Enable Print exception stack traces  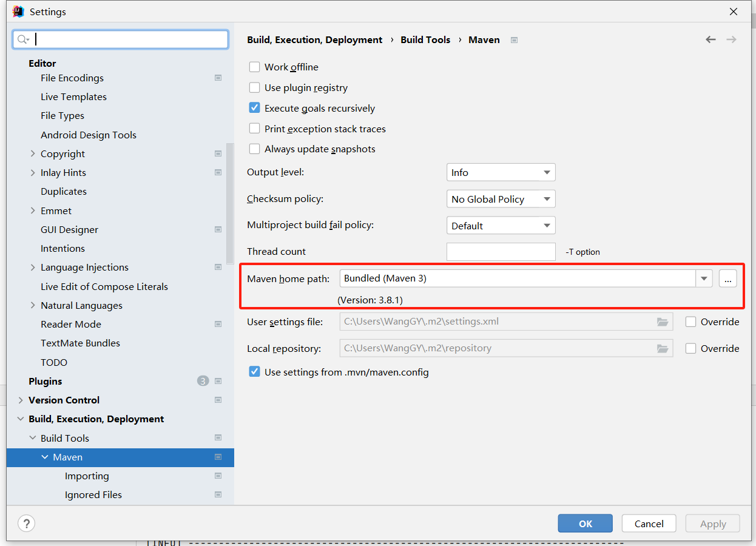254,129
